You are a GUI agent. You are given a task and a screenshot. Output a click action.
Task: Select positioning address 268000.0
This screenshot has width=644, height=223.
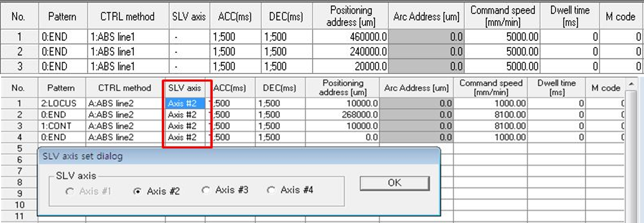[x=342, y=115]
